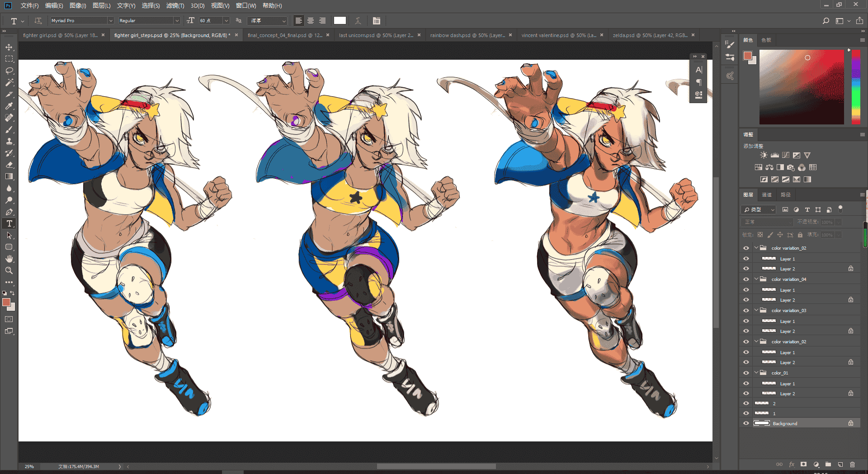Delete layer using trash icon
This screenshot has height=474, width=868.
pos(853,465)
